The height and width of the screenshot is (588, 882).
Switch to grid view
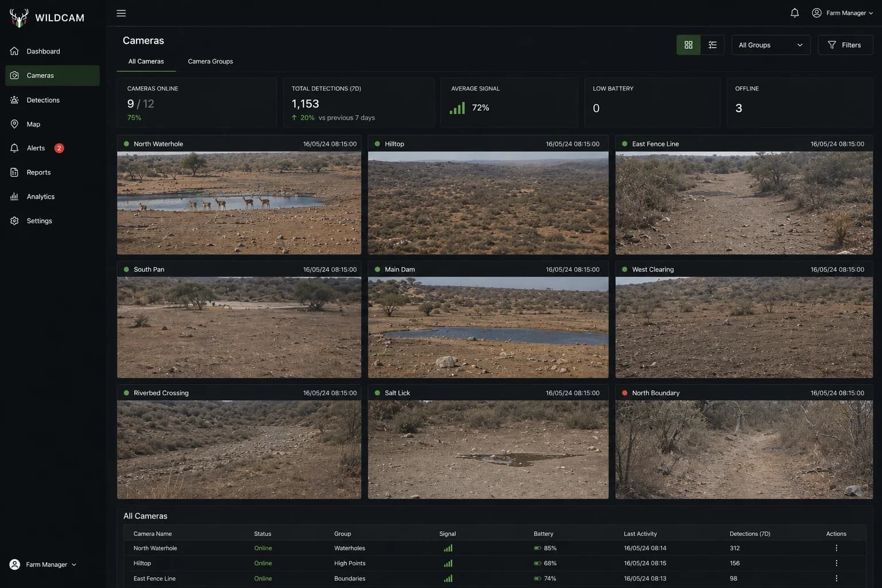[688, 45]
